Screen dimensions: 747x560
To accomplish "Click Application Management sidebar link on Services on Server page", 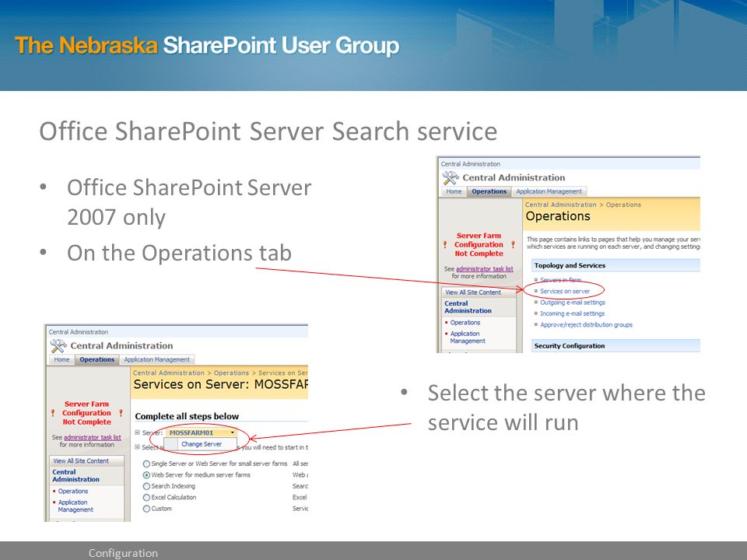I will pyautogui.click(x=75, y=506).
